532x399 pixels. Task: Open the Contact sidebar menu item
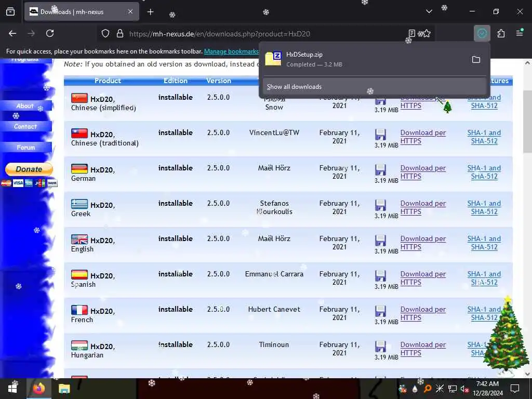click(25, 127)
